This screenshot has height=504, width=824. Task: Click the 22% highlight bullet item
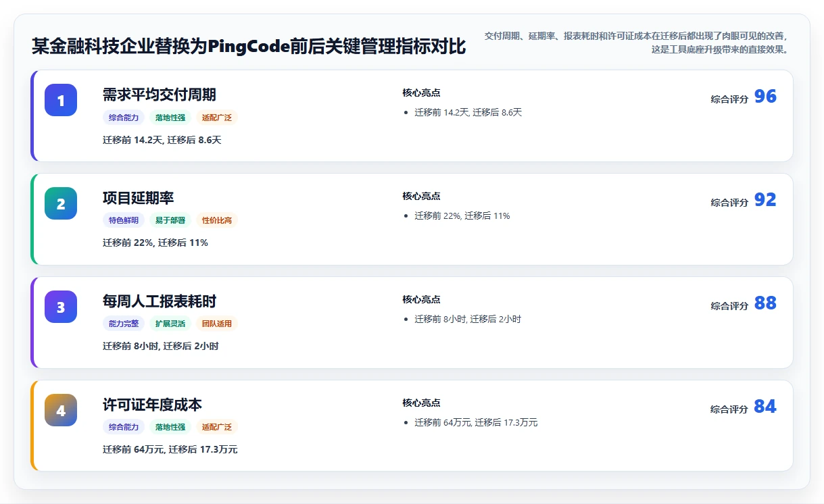click(462, 216)
